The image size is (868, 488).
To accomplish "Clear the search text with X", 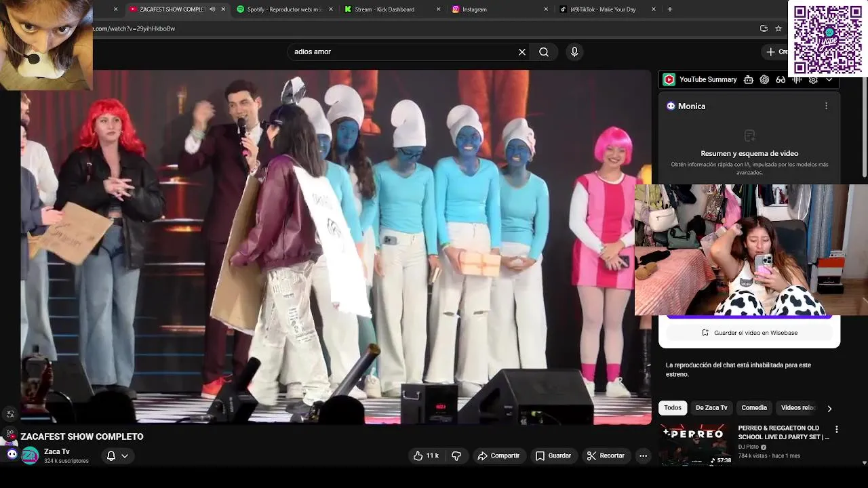I will pos(522,52).
